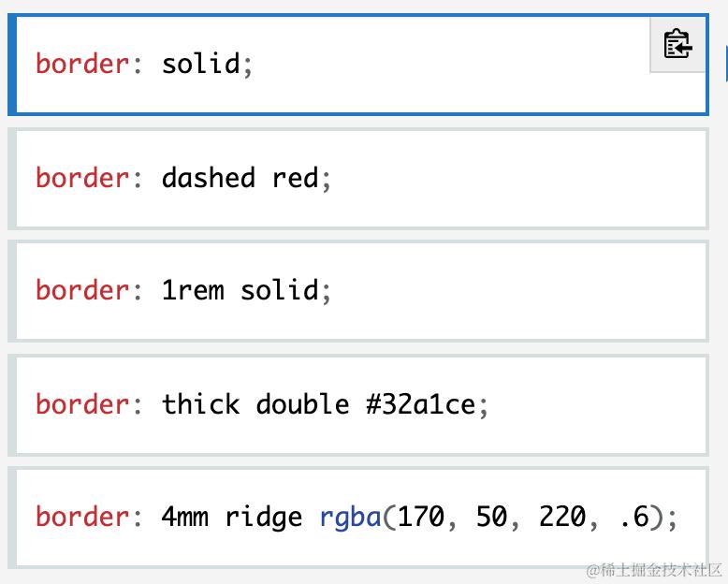This screenshot has width=728, height=584.
Task: Click the 'dashed' keyword
Action: [209, 178]
